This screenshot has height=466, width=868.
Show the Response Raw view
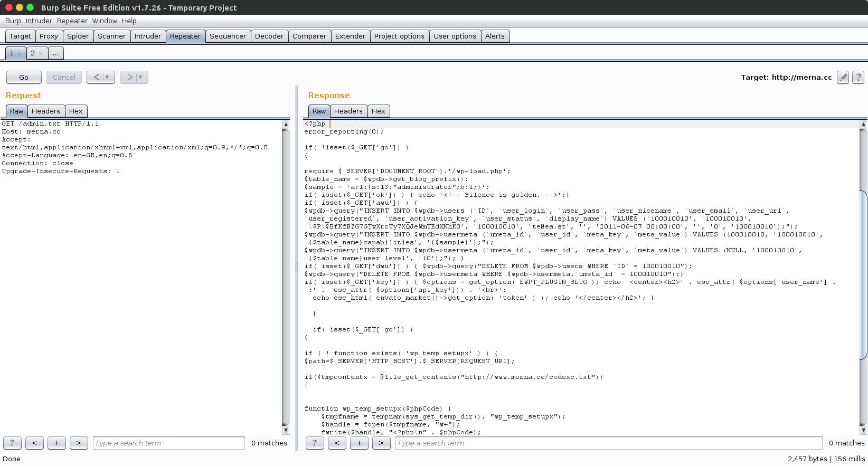(x=319, y=111)
